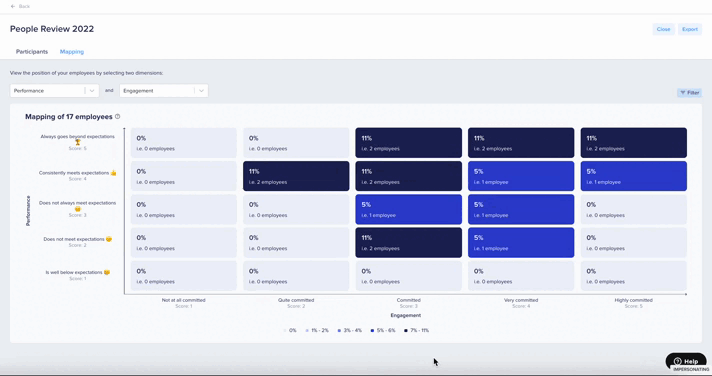712x376 pixels.
Task: Open the Filter button
Action: point(689,93)
